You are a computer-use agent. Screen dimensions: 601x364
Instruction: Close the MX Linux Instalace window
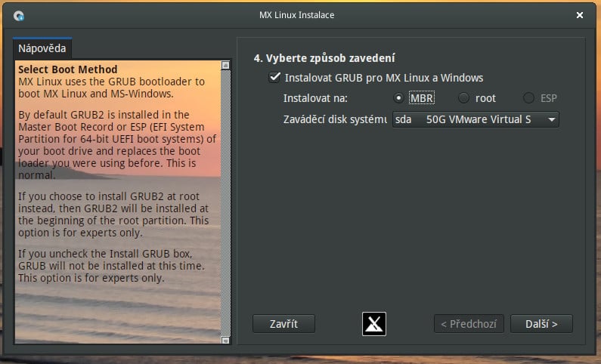(x=580, y=15)
